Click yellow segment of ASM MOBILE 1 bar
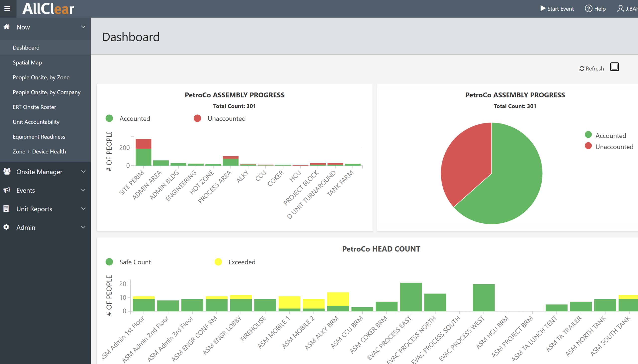Screen dimensions: 638x364 (x=290, y=302)
